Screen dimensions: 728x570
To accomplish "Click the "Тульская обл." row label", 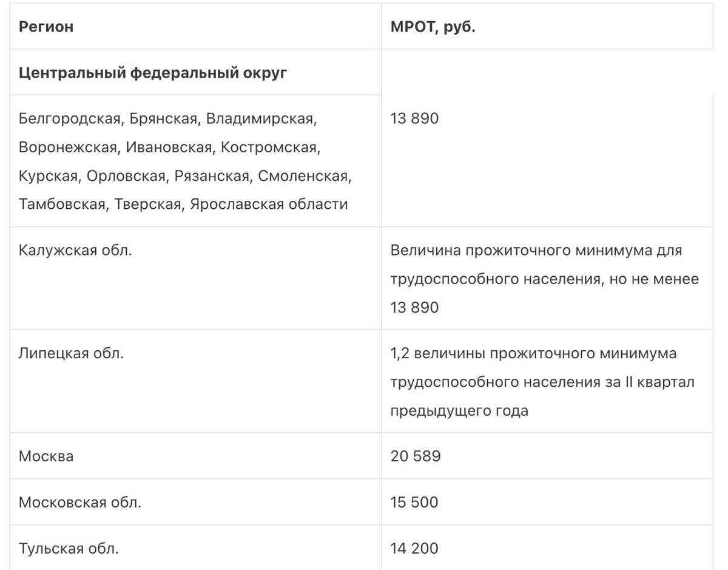I will tap(69, 549).
